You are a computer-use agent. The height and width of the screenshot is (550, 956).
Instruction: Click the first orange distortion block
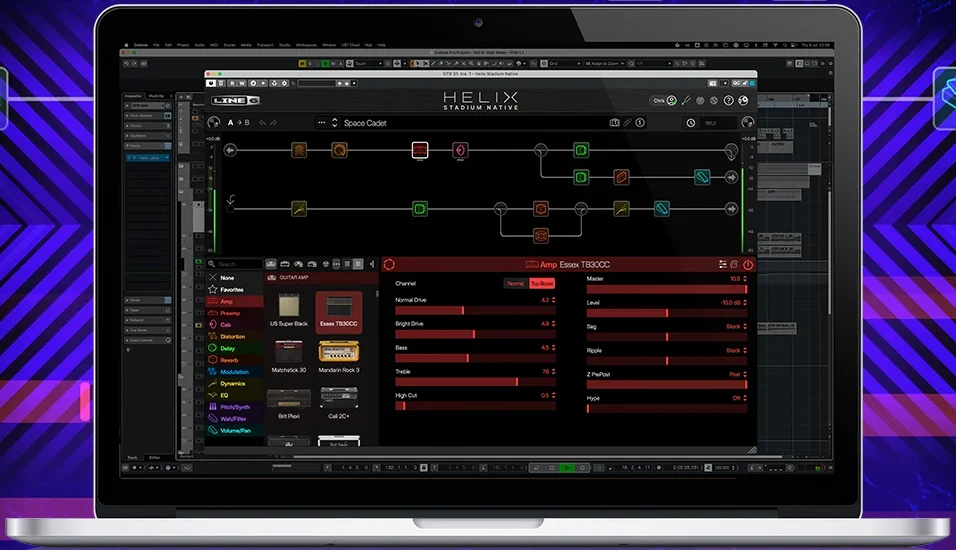pos(299,150)
